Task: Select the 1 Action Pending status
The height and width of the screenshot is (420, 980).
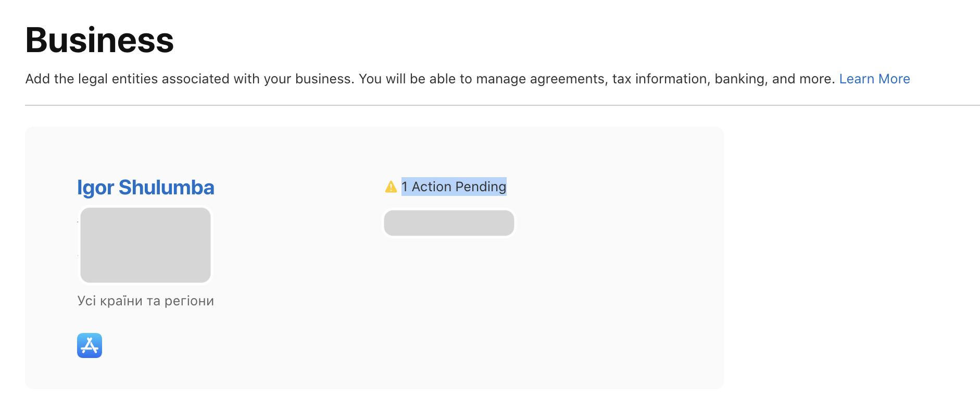Action: pos(454,187)
